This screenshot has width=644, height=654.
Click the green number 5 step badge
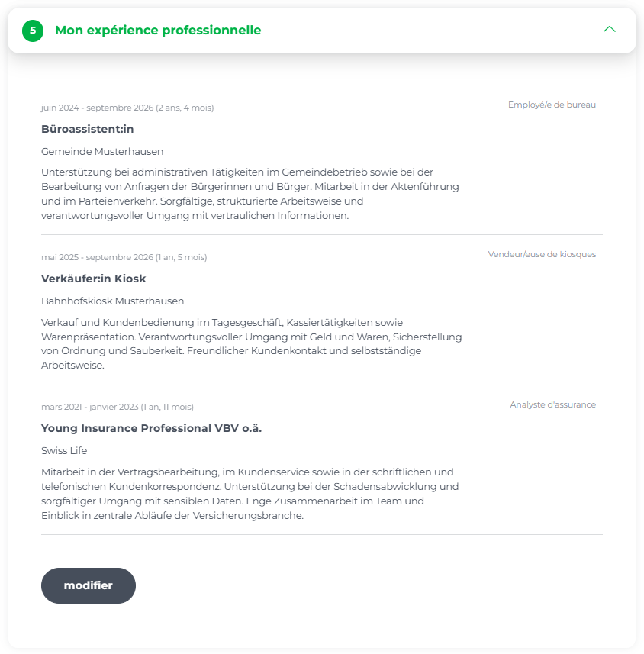pos(33,31)
